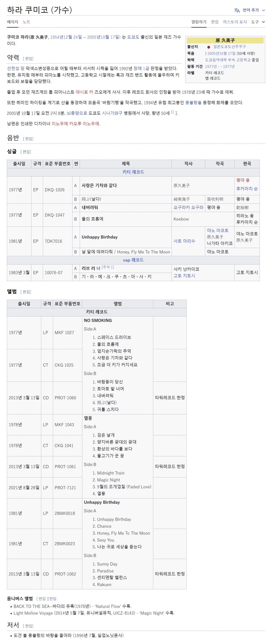
Task: Open the 키티 레코드 table header link
Action: [133, 172]
